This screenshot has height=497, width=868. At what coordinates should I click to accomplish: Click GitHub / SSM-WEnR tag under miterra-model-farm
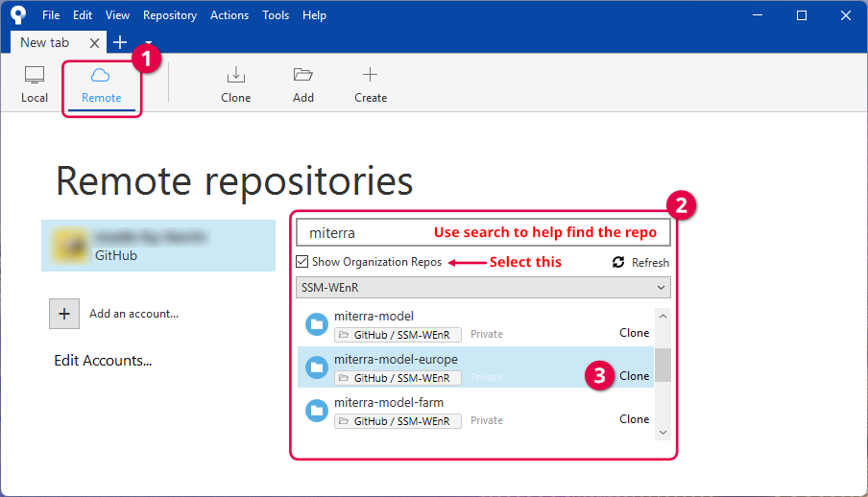coord(398,421)
